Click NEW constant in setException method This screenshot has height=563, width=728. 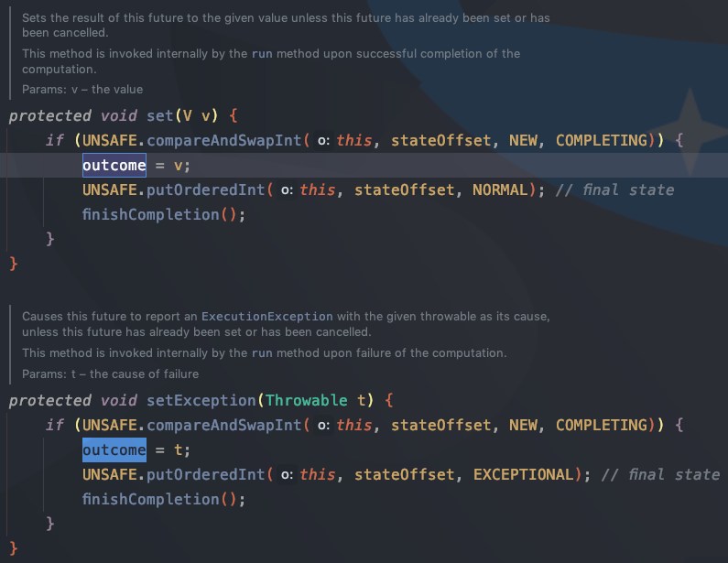[523, 425]
